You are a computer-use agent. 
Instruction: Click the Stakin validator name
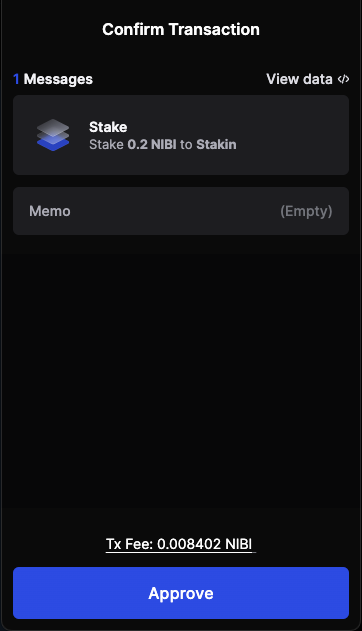216,144
